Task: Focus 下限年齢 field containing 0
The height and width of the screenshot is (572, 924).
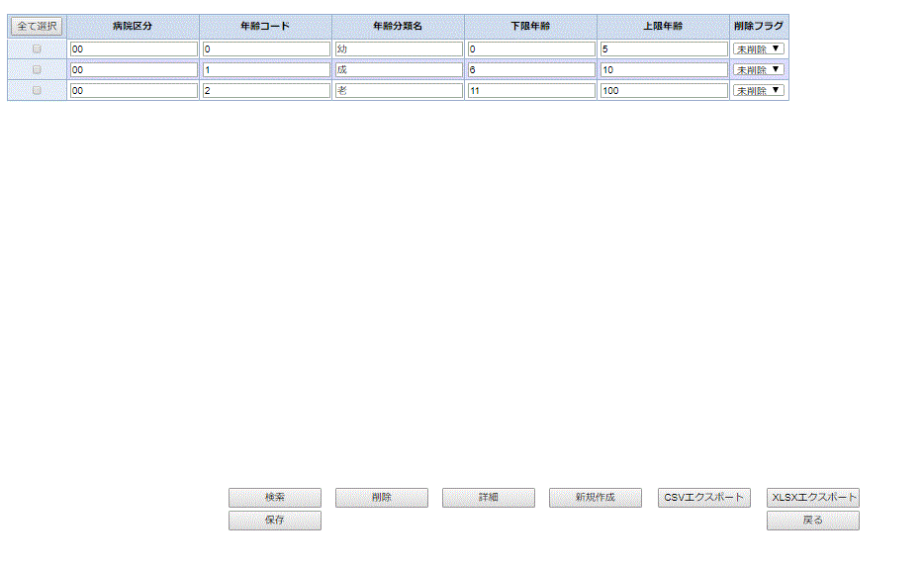Action: click(x=531, y=48)
